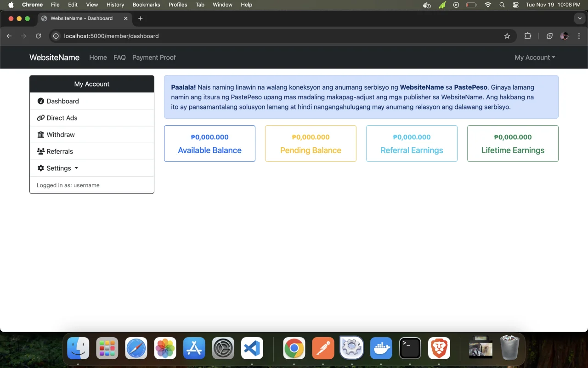Image resolution: width=588 pixels, height=368 pixels.
Task: Go back to the previous page
Action: tap(9, 36)
